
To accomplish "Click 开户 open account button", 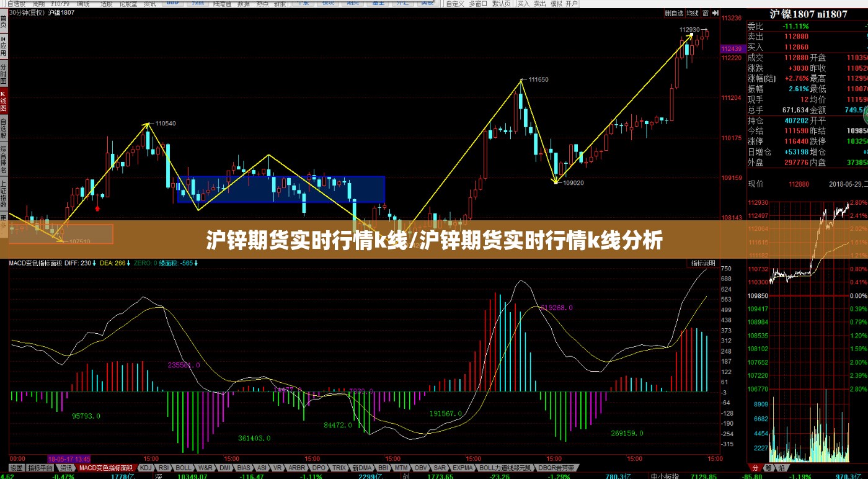I will pos(572,4).
